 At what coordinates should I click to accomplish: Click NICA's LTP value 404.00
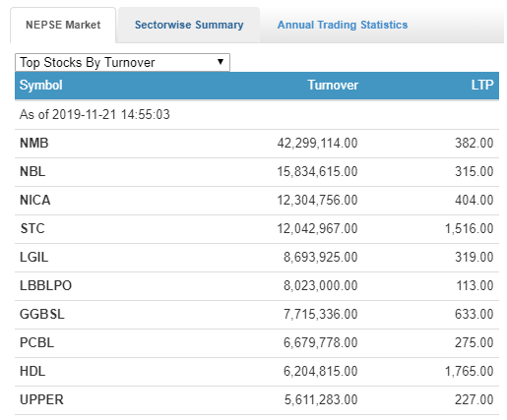pos(474,201)
